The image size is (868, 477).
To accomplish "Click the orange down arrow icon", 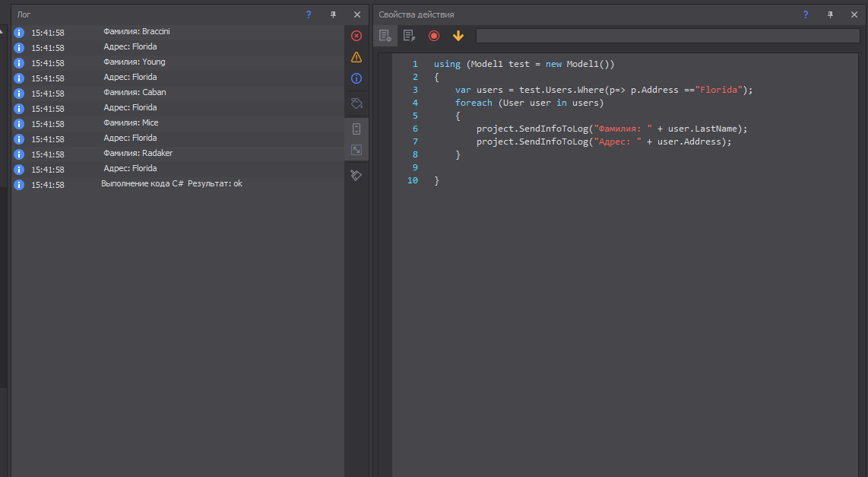I will pyautogui.click(x=458, y=36).
